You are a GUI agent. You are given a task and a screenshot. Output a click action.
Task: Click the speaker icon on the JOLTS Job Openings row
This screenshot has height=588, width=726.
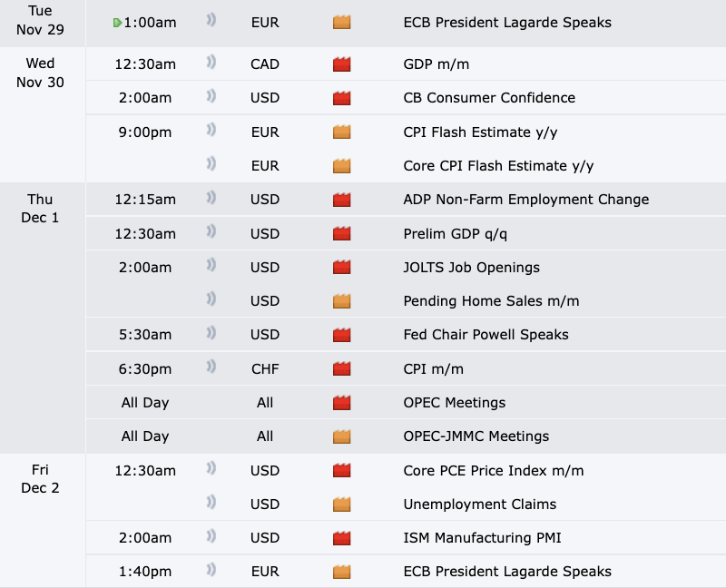[211, 267]
